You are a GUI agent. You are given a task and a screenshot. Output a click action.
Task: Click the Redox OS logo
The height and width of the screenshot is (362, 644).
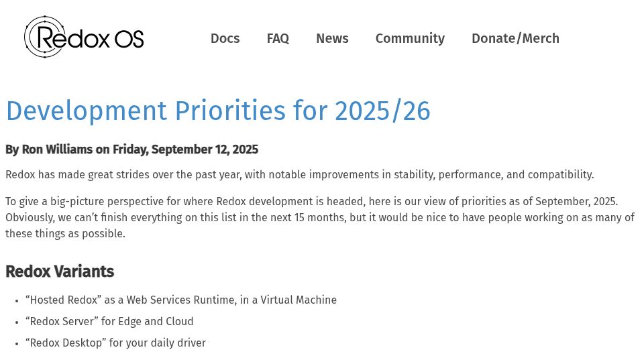85,37
